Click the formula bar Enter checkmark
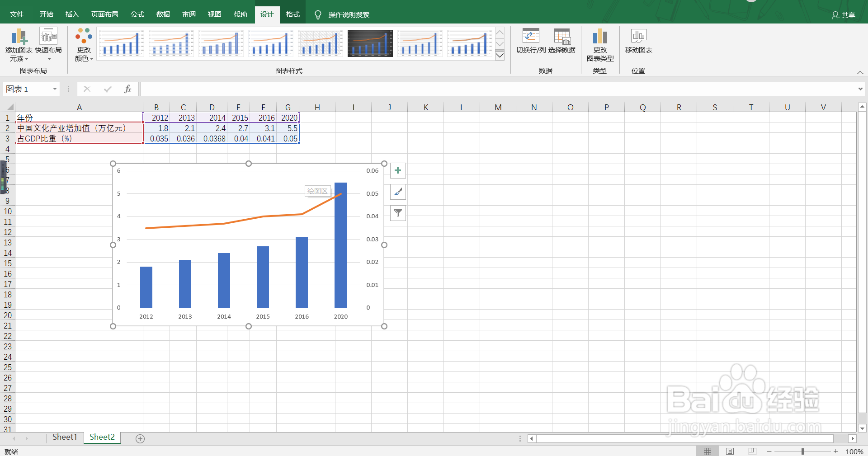Viewport: 868px width, 456px height. pyautogui.click(x=108, y=89)
